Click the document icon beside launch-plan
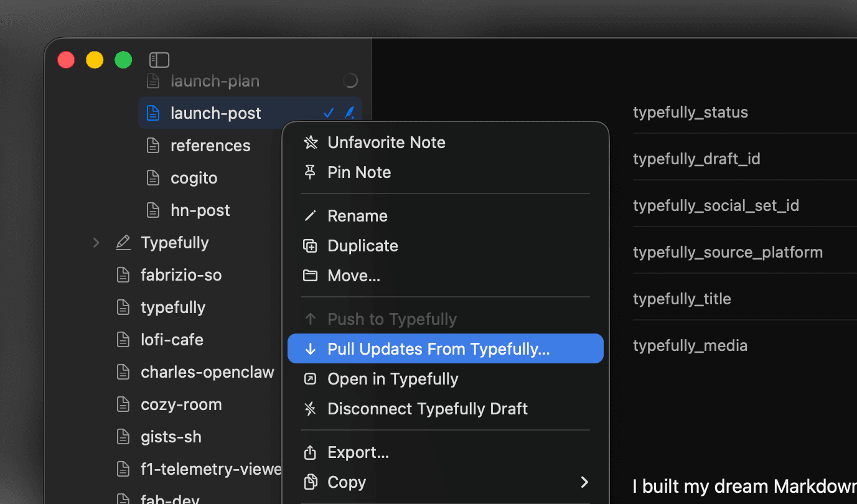Image resolution: width=857 pixels, height=504 pixels. (152, 81)
